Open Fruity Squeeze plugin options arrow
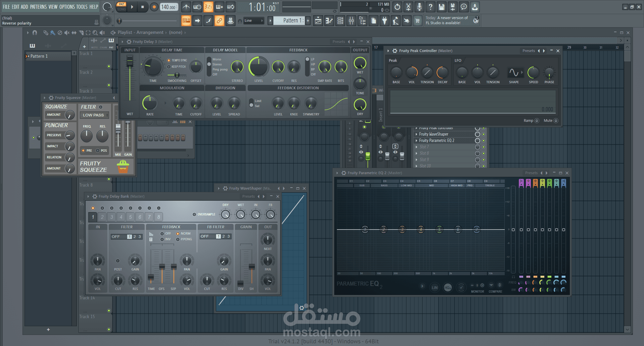The width and height of the screenshot is (644, 346). (44, 98)
